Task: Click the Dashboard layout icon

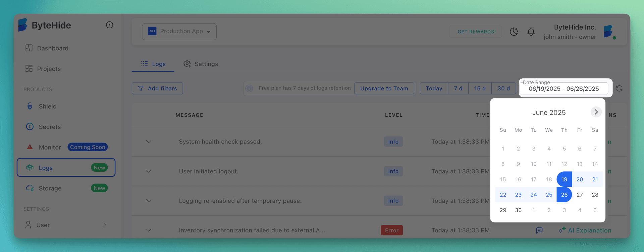Action: tap(29, 48)
